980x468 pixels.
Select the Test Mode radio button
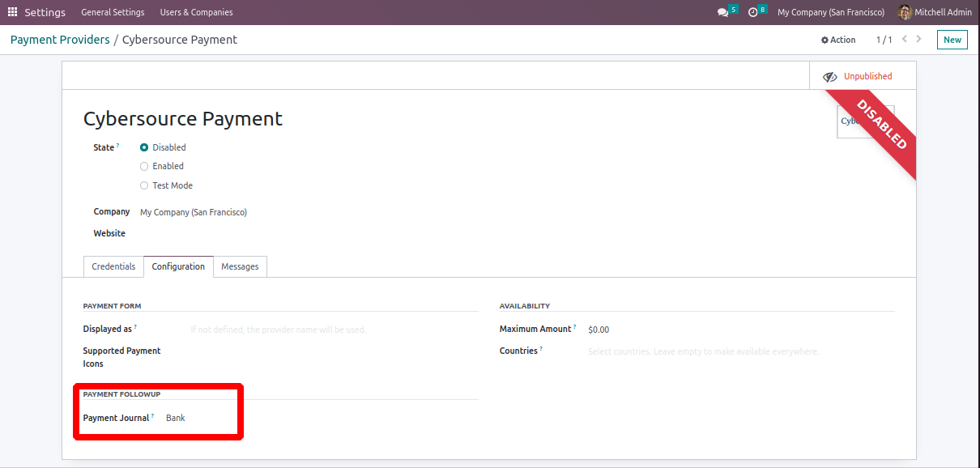click(144, 185)
